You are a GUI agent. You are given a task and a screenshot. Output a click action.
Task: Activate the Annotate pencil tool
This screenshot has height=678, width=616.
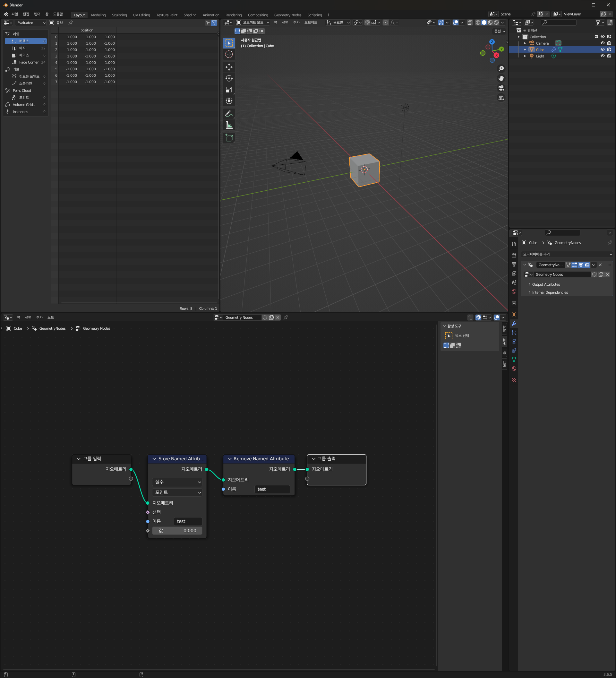tap(229, 114)
